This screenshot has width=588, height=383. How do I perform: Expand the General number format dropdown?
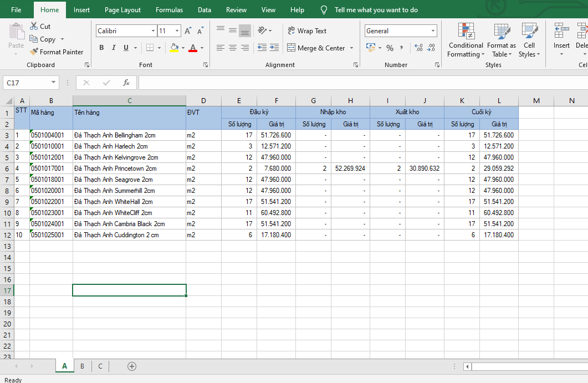click(x=433, y=31)
